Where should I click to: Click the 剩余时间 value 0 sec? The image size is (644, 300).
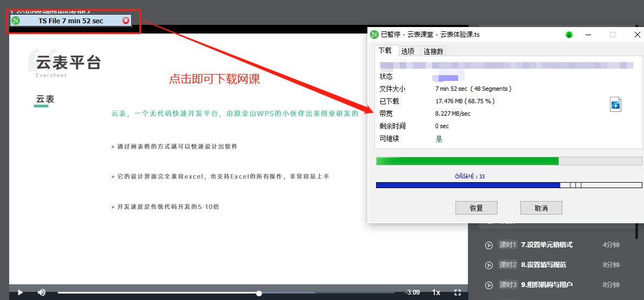pos(442,126)
